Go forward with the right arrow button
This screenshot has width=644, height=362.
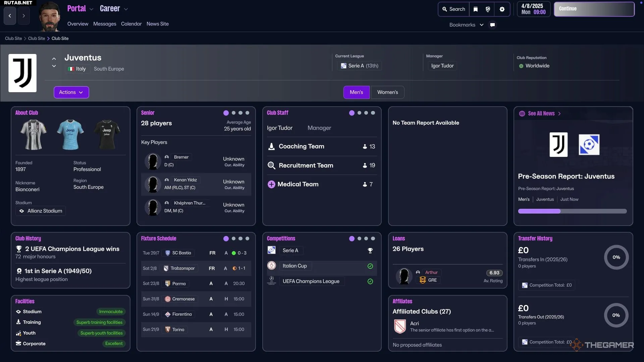[23, 16]
